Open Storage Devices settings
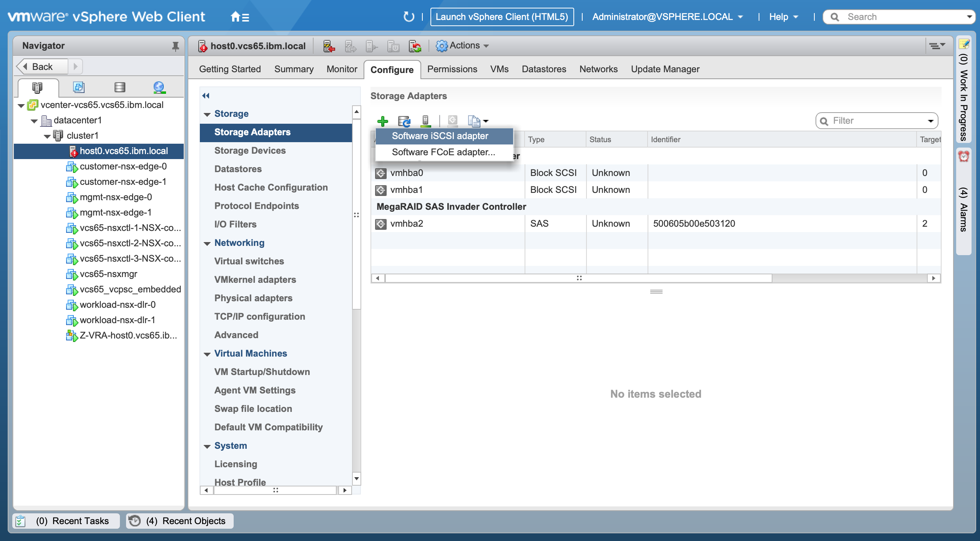The height and width of the screenshot is (541, 980). click(x=250, y=151)
